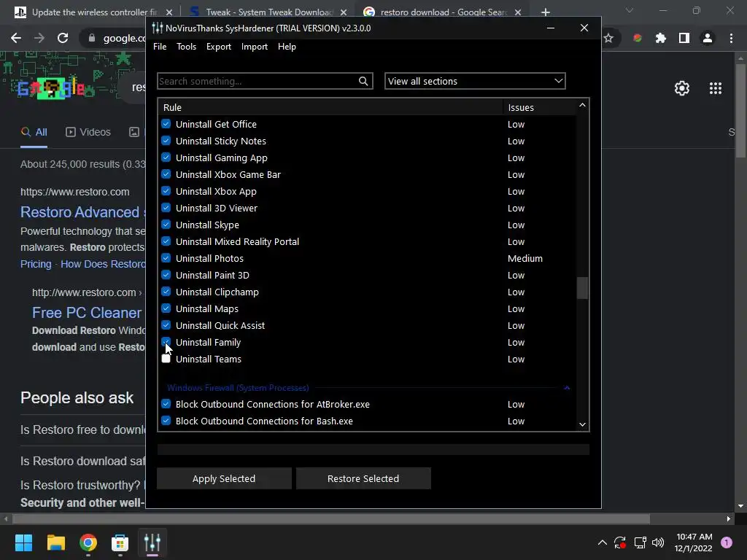Uncheck Uninstall Skype
The height and width of the screenshot is (560, 747).
(166, 225)
